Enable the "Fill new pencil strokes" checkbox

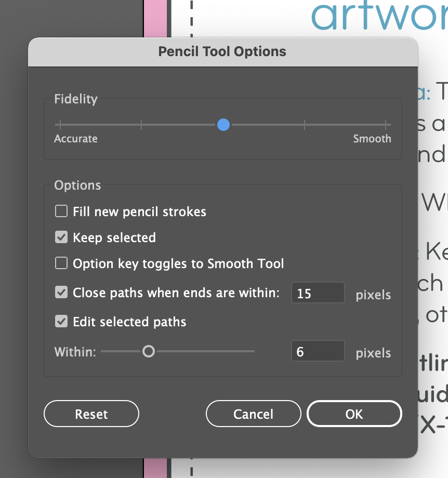pos(61,211)
